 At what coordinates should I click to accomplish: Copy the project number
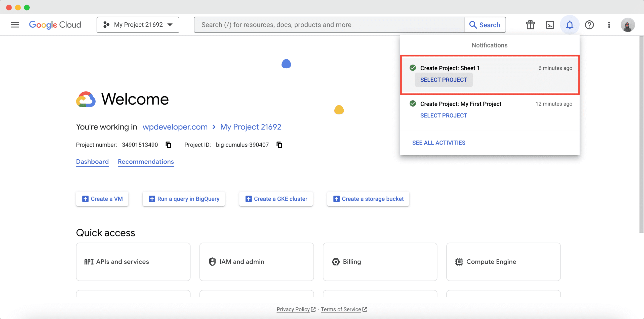[x=168, y=145]
